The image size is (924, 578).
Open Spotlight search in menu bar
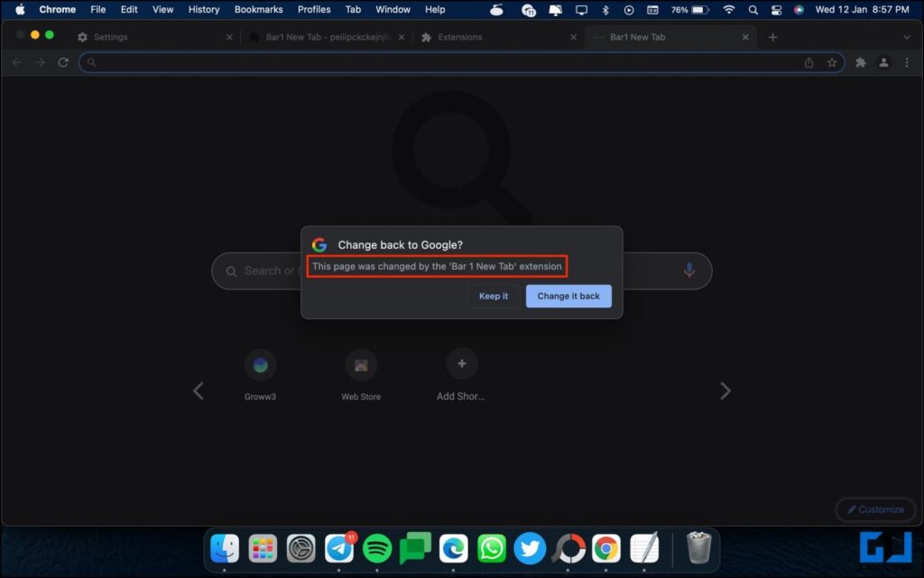tap(753, 9)
